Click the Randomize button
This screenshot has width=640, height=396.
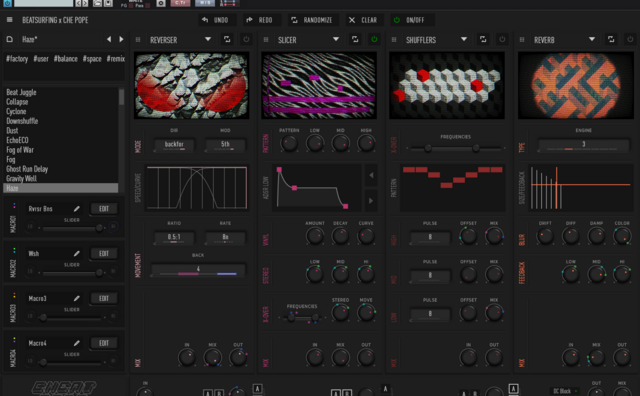coord(312,20)
